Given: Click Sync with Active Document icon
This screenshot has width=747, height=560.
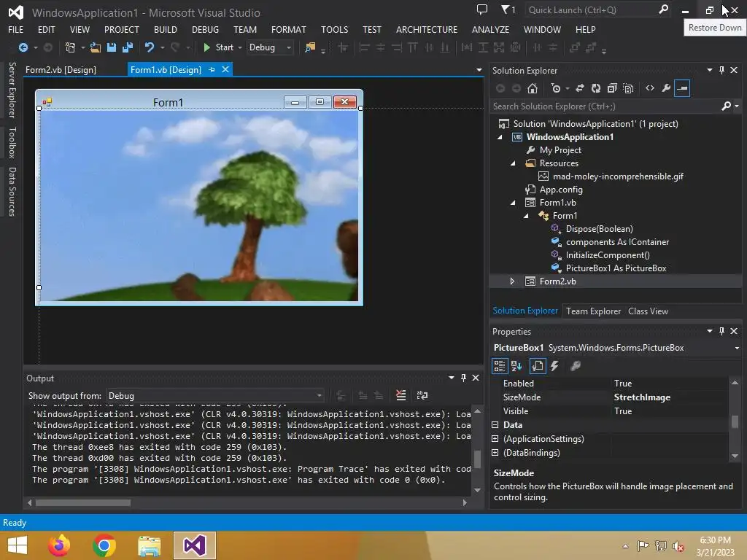Looking at the screenshot, I should 580,88.
